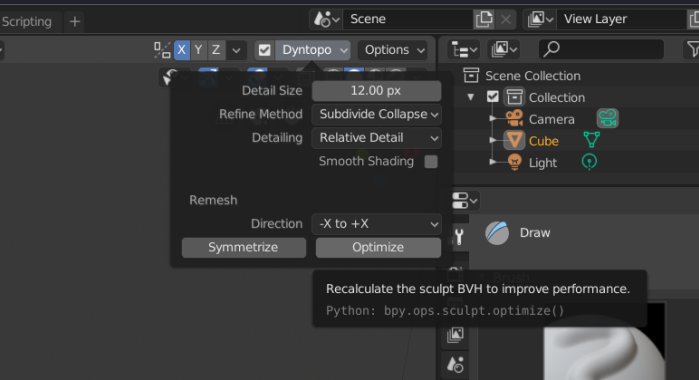
Task: Enable Smooth Shading checkbox
Action: 431,161
